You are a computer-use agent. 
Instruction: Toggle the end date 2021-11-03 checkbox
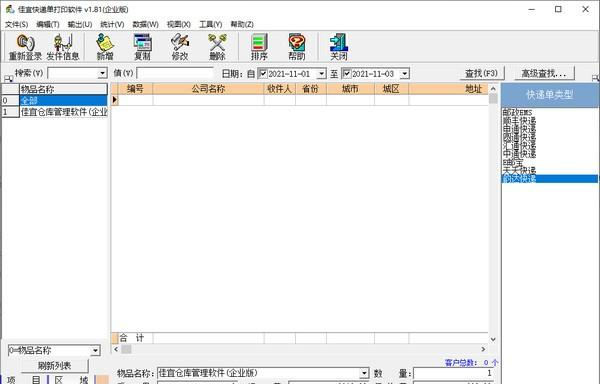(x=346, y=73)
